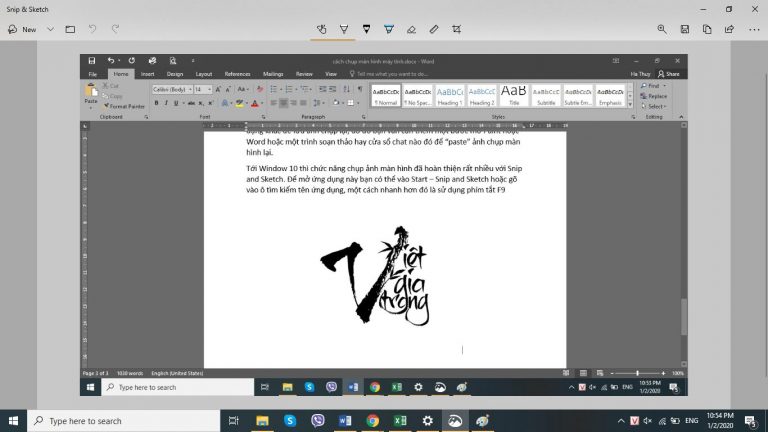Activate the Image Crop tool
This screenshot has height=432, width=768.
(457, 30)
